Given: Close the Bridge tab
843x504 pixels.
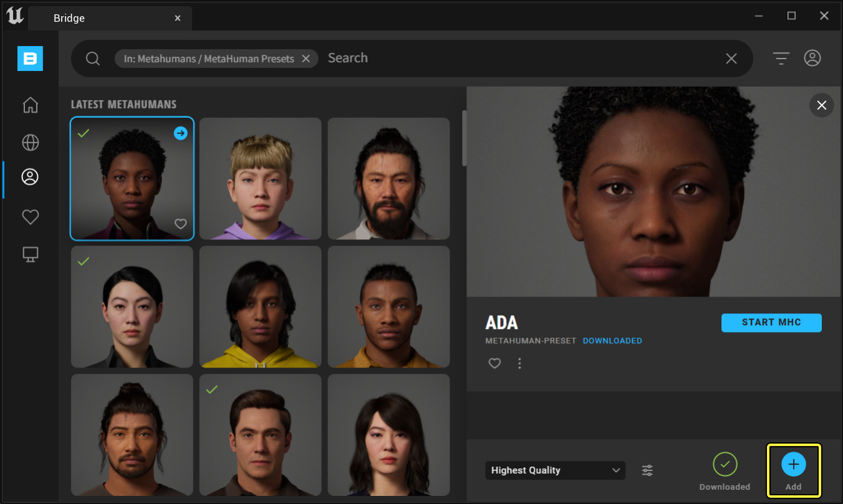Looking at the screenshot, I should pos(178,19).
